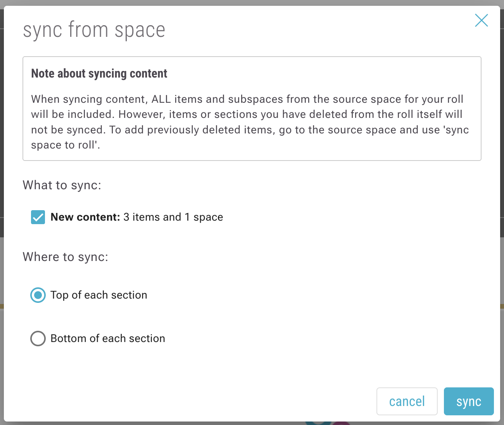Screen dimensions: 504x425
Task: Click the '3 items and 1 space' text
Action: coord(173,217)
